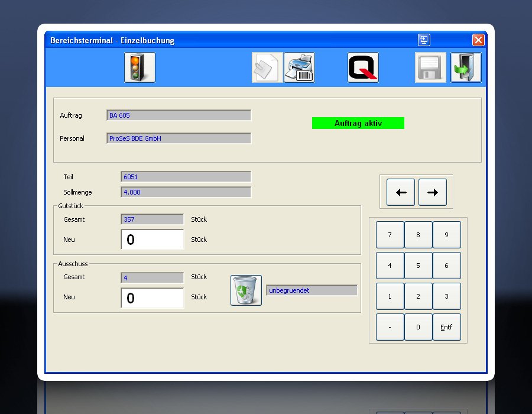Open the document attachment icon
This screenshot has width=532, height=414.
pos(267,67)
